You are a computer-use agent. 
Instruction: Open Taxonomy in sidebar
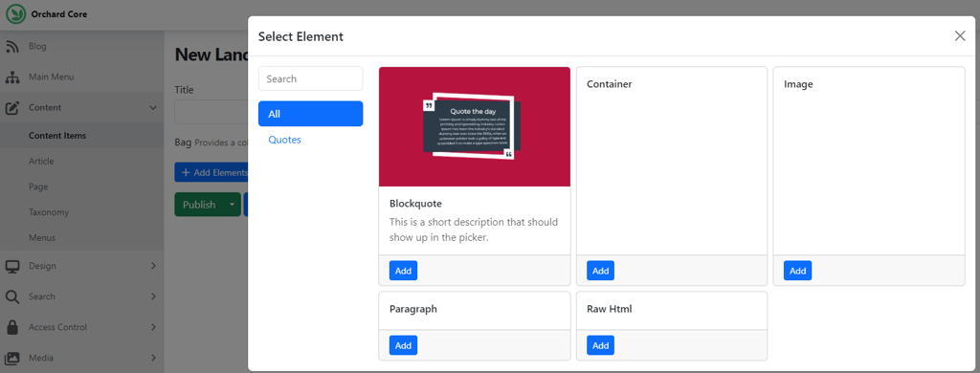[49, 212]
